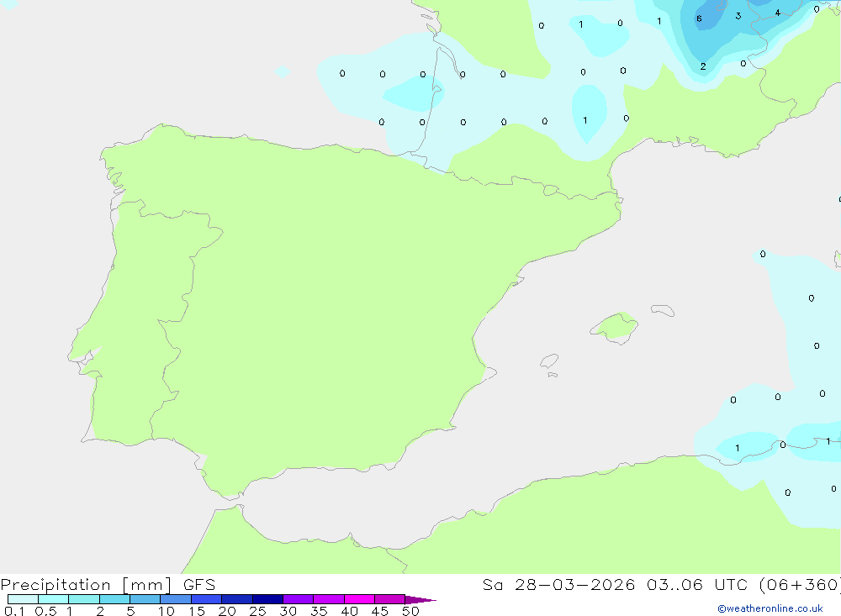Click legend tick label '0.5'

coord(45,611)
